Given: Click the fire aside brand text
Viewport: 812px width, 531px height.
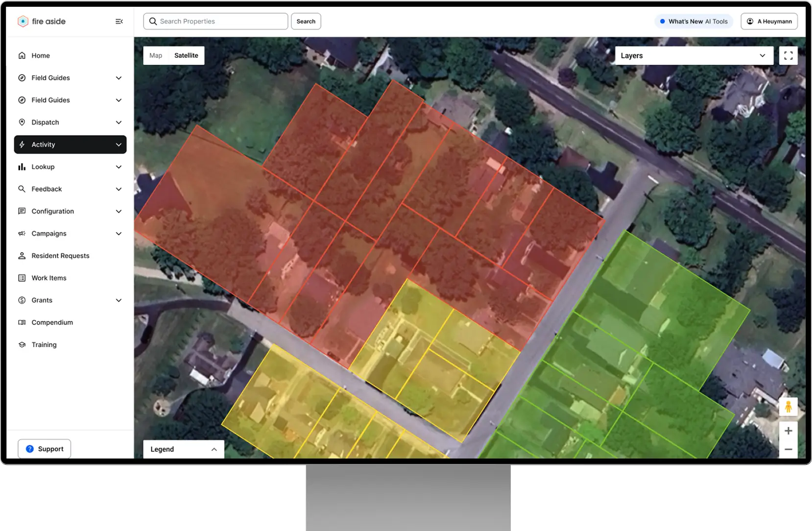Looking at the screenshot, I should coord(48,22).
